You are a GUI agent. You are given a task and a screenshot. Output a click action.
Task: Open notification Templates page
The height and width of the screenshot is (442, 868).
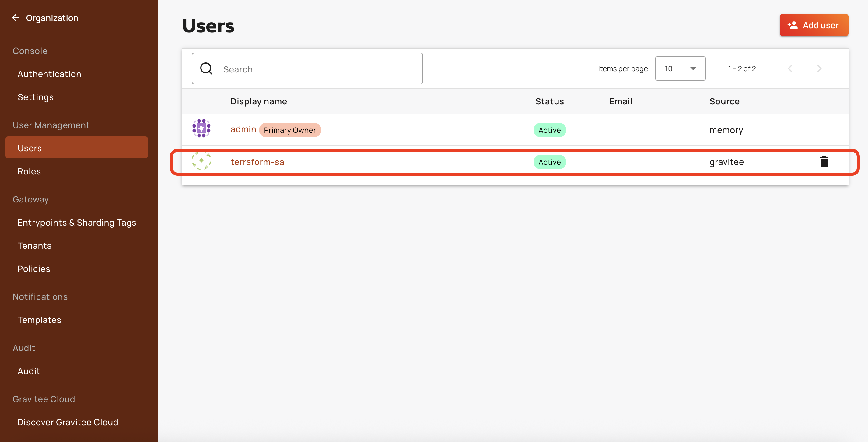tap(39, 320)
